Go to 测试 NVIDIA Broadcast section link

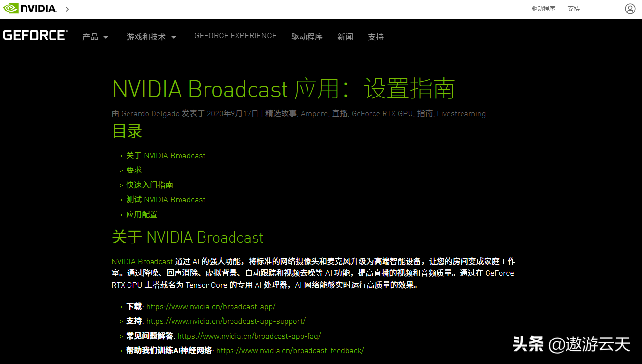166,200
